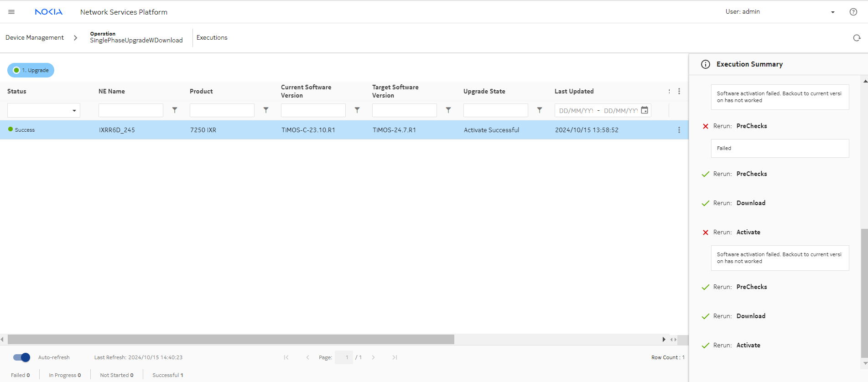Toggle the Auto-refresh switch off
Screen dimensions: 868x382
(x=21, y=357)
